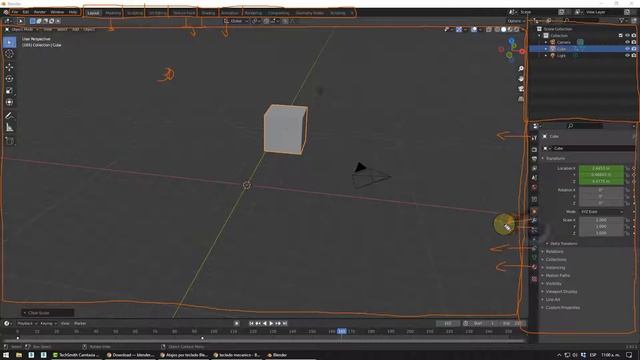Open the Edit menu
This screenshot has width=640, height=360.
(x=25, y=12)
